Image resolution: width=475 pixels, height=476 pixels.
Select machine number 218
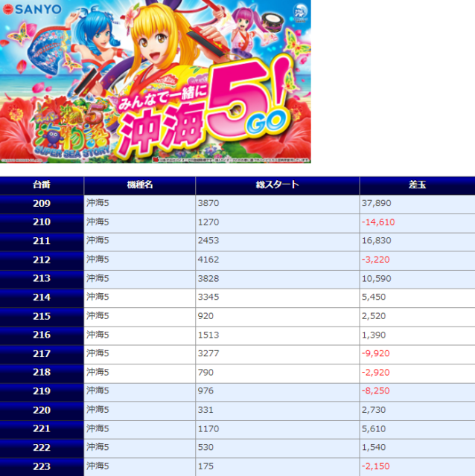coord(42,373)
